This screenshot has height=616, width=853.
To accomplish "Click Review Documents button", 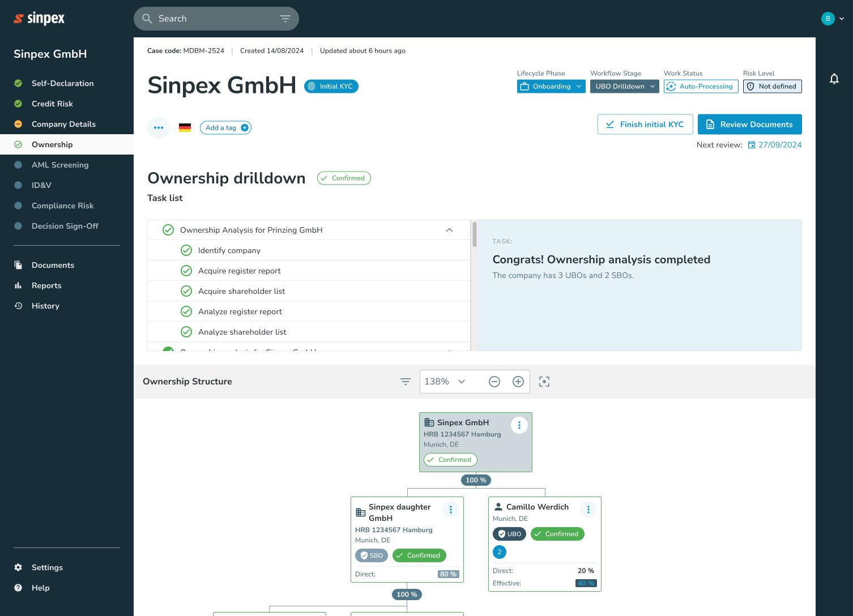I will coord(750,125).
